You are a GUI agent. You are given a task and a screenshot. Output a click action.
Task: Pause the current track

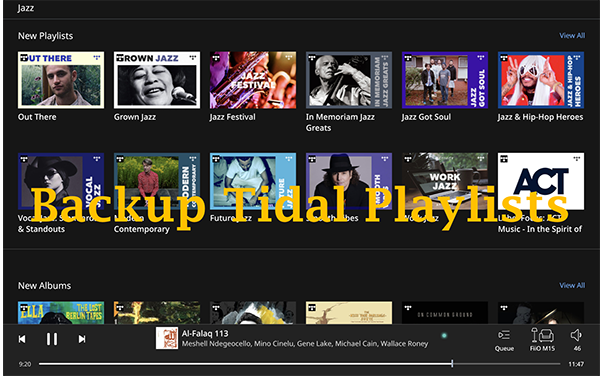tap(52, 339)
